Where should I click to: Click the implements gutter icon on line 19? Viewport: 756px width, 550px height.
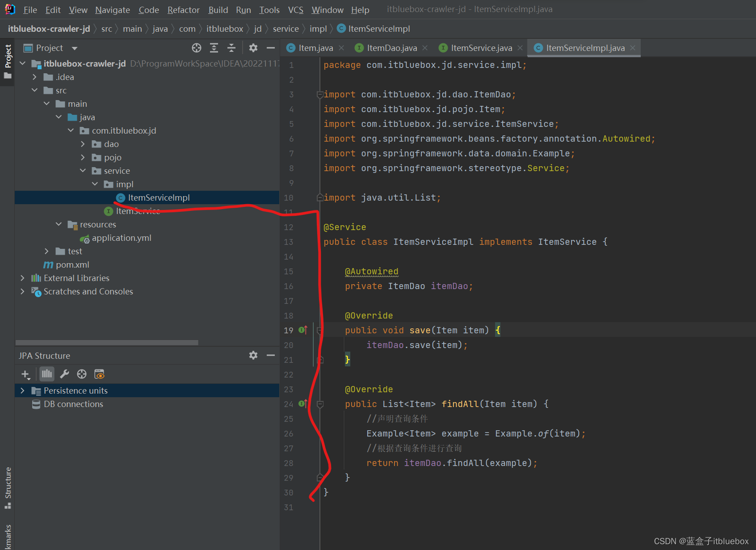[303, 330]
